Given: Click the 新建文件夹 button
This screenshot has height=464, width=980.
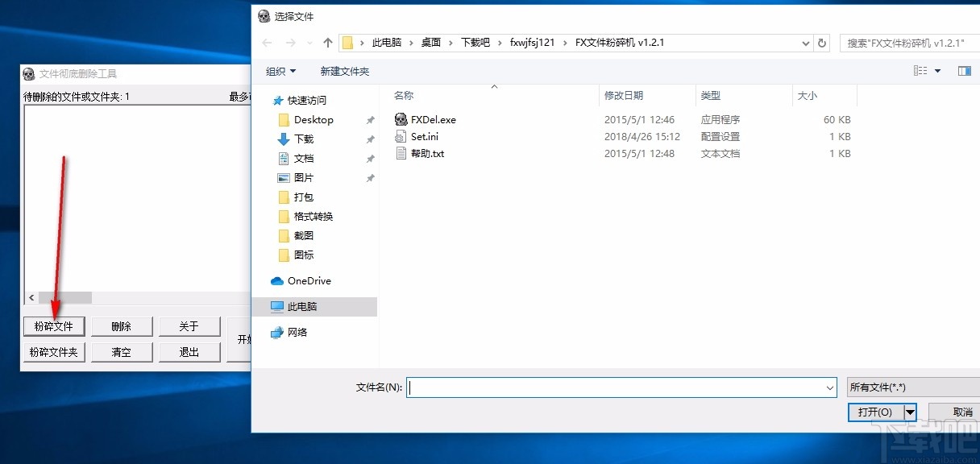Looking at the screenshot, I should click(x=344, y=71).
